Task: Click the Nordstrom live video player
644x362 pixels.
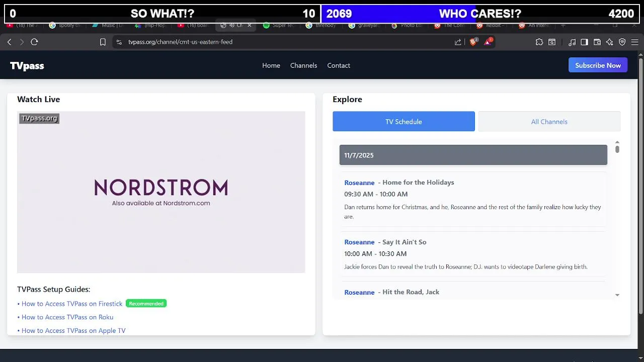Action: pos(161,192)
